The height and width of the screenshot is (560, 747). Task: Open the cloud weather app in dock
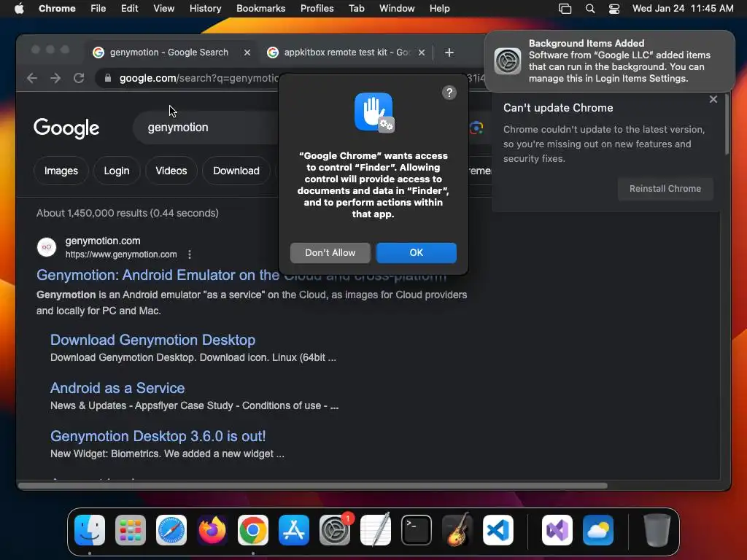pos(598,530)
